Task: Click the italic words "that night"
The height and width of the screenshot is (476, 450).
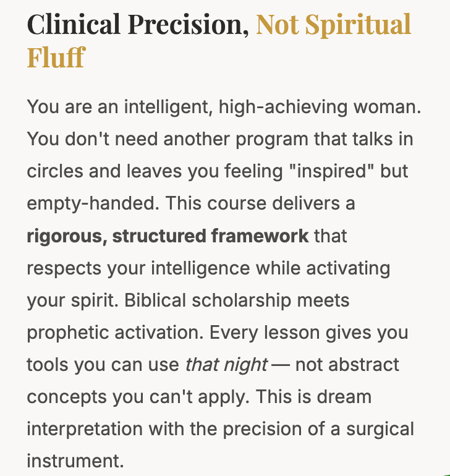Action: 226,365
